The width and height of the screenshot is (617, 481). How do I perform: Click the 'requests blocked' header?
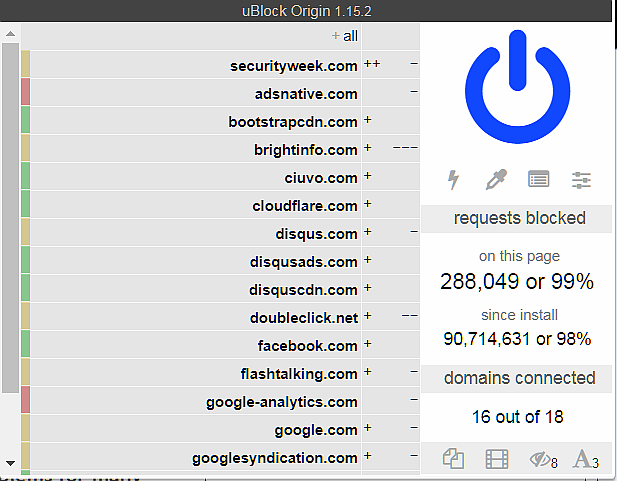click(x=517, y=218)
